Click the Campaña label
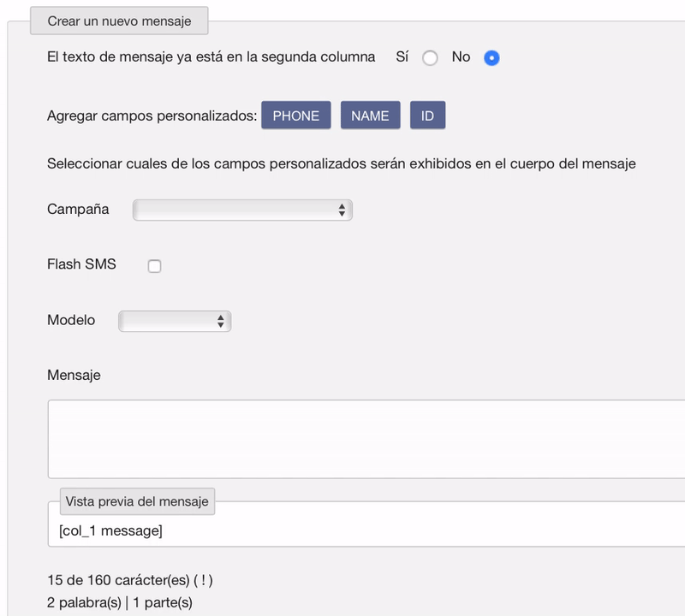Image resolution: width=685 pixels, height=616 pixels. (78, 209)
